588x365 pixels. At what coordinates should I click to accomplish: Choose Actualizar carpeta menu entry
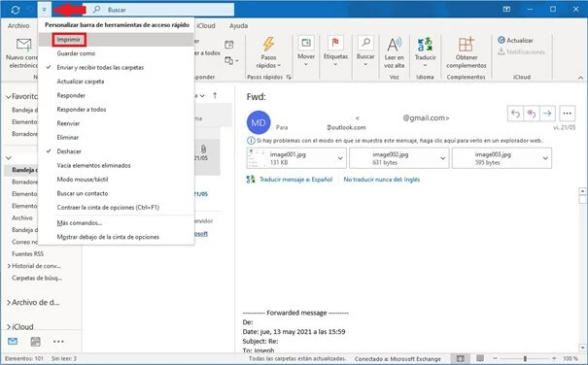[117, 82]
